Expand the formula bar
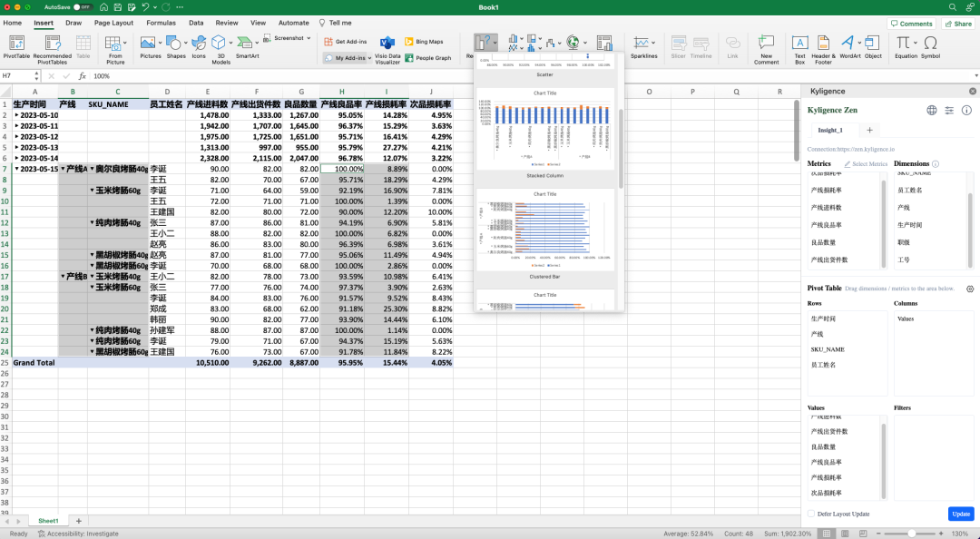The width and height of the screenshot is (980, 539). pyautogui.click(x=975, y=75)
